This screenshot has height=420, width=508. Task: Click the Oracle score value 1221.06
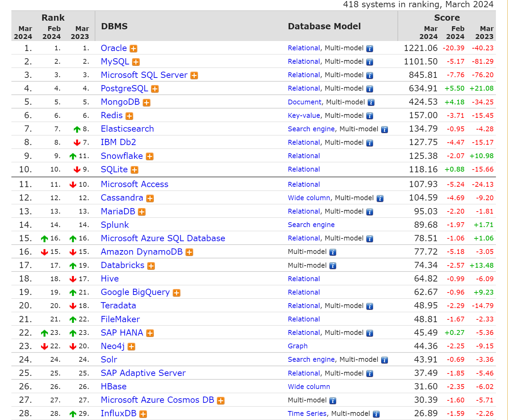tap(420, 48)
